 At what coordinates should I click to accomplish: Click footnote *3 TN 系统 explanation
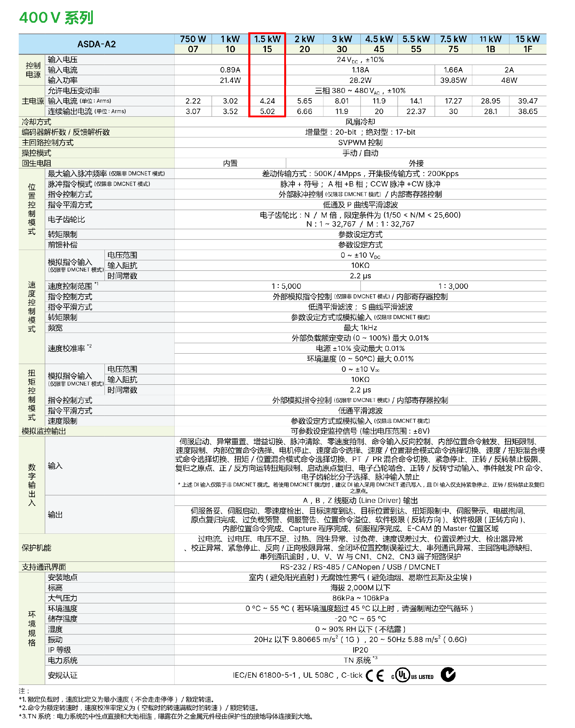166,716
